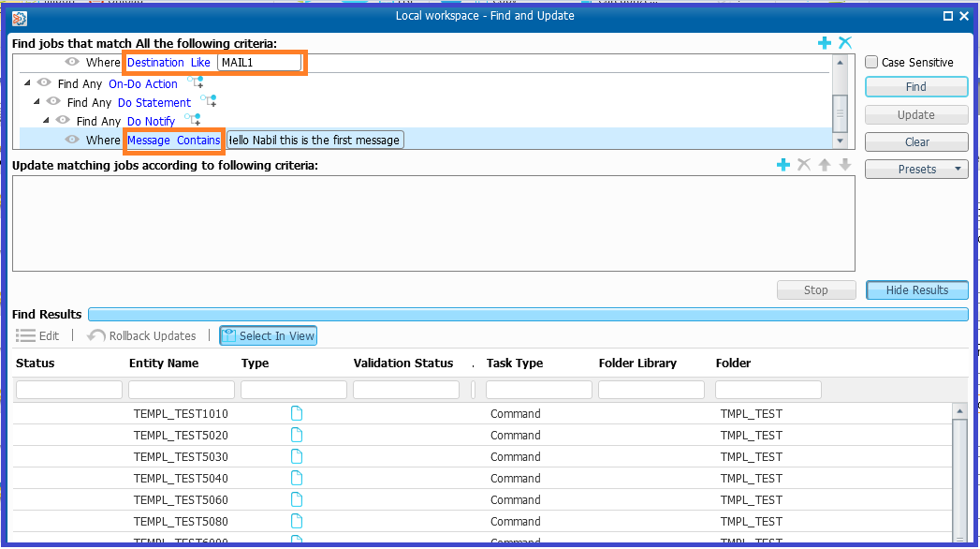980x549 pixels.
Task: Open the Presets dropdown
Action: point(916,169)
